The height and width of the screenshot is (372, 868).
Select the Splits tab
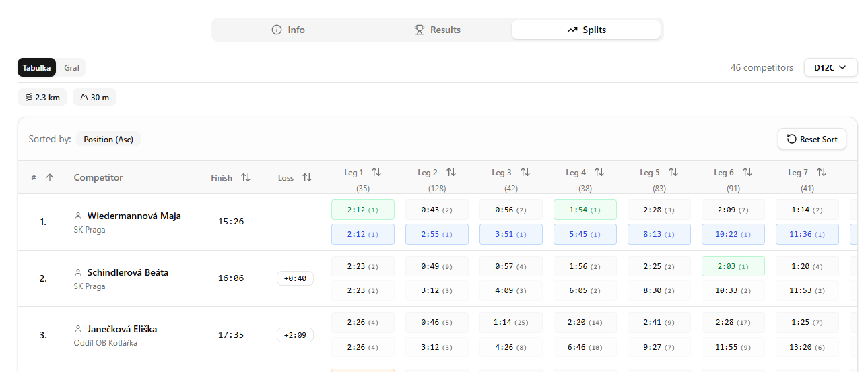point(586,30)
